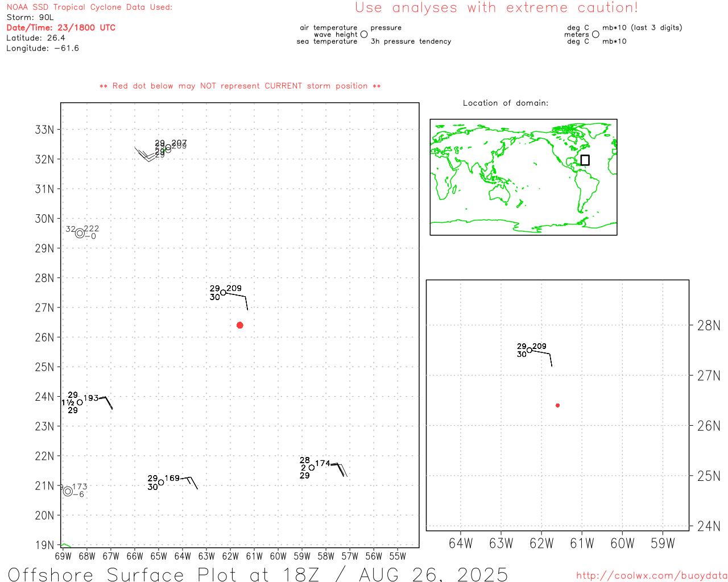The image size is (728, 582).
Task: Click the legend circle next to 'meters'
Action: 595,35
